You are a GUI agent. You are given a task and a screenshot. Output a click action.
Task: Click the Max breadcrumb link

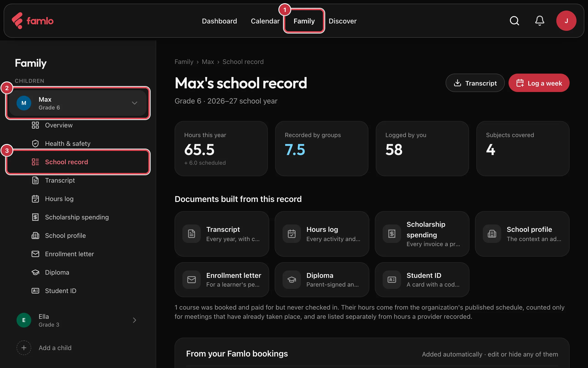(208, 62)
